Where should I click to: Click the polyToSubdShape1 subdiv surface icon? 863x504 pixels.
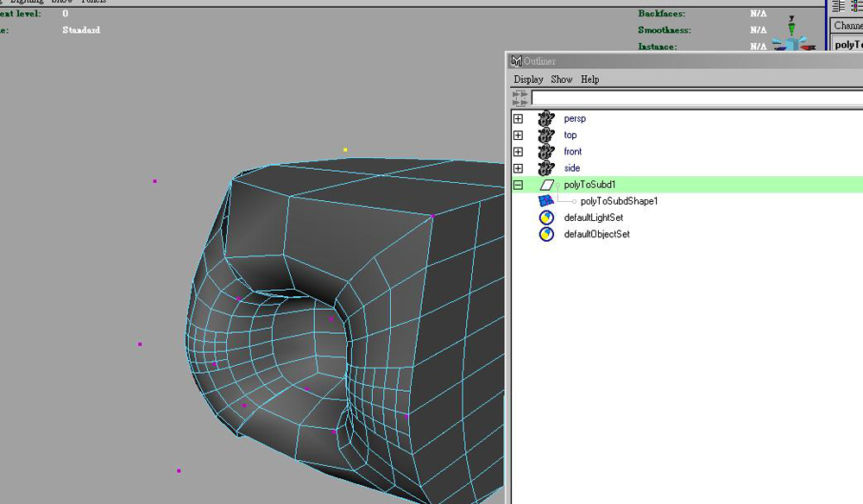(x=546, y=201)
